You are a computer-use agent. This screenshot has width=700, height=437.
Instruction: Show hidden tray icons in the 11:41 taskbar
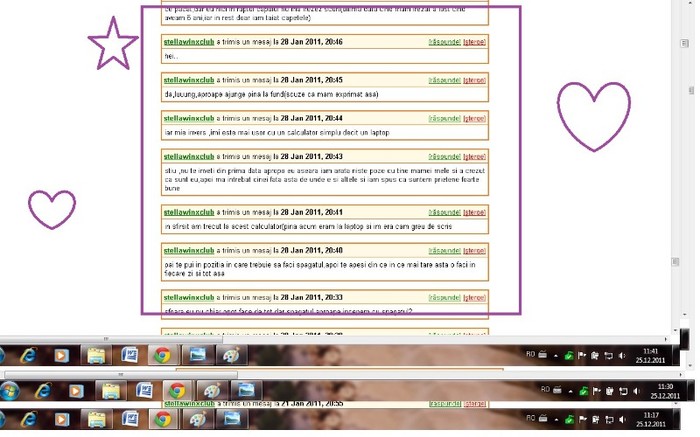point(555,354)
